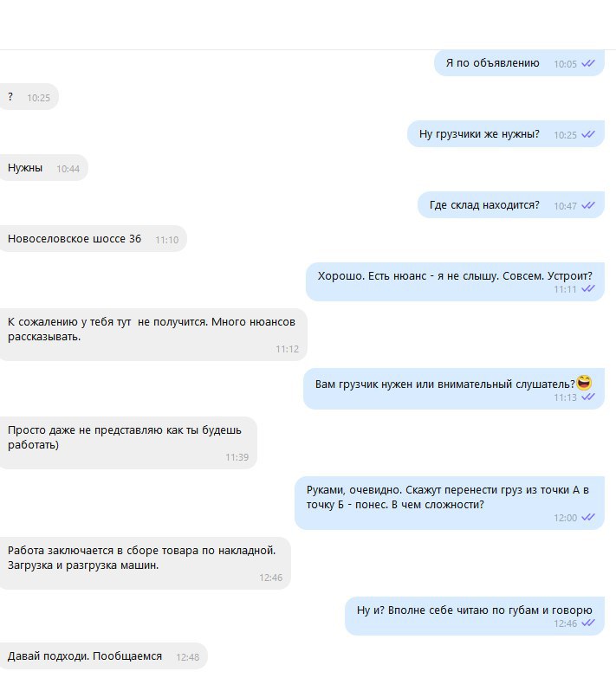Click read checkmarks next to 11:13 timestamp
This screenshot has height=678, width=616.
pyautogui.click(x=588, y=397)
